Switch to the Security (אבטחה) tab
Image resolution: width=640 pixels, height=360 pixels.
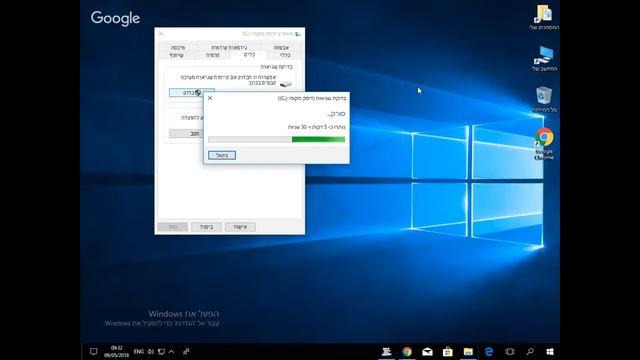tap(281, 47)
